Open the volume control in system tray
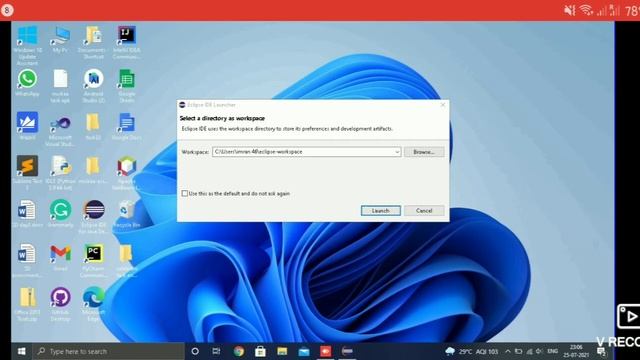 (x=539, y=351)
